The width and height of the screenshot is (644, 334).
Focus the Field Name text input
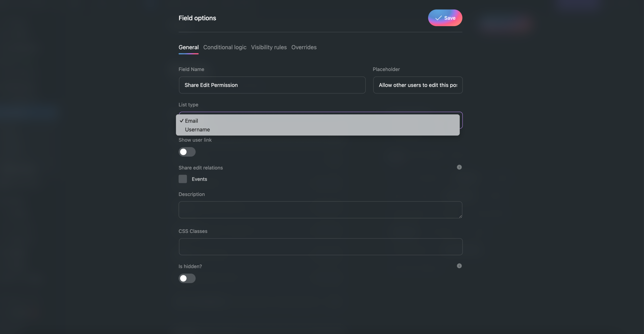(x=272, y=85)
